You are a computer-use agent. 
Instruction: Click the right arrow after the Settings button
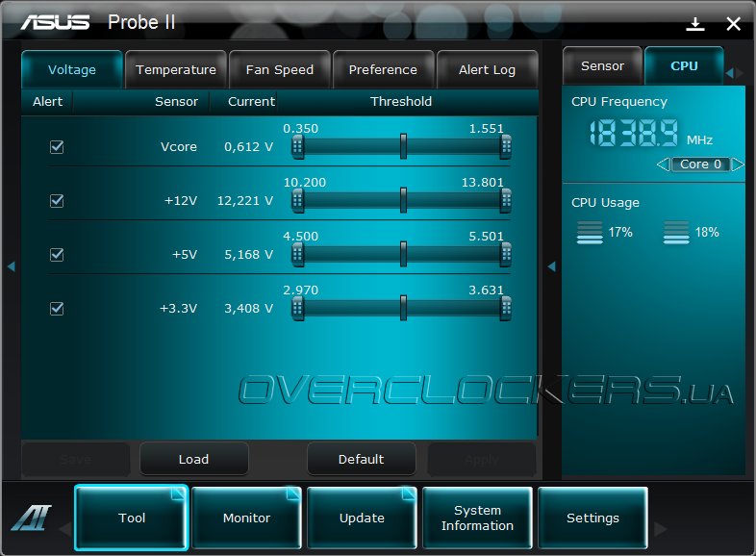click(x=661, y=529)
